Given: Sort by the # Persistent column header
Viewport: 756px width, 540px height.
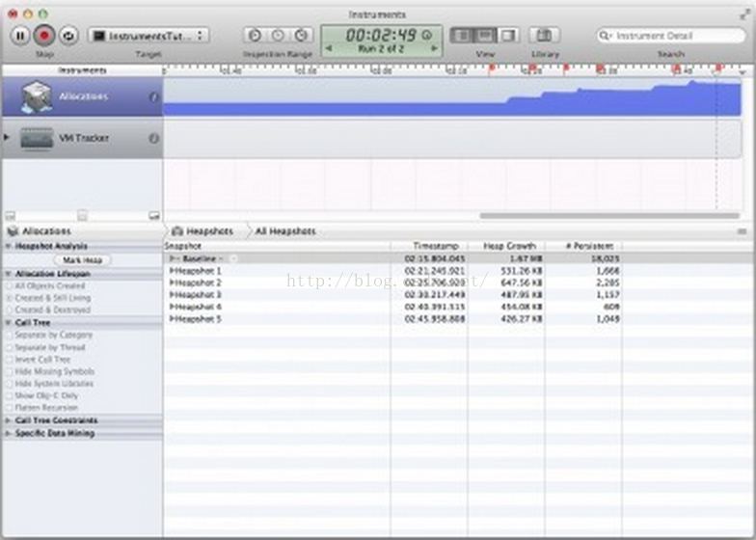Looking at the screenshot, I should [583, 246].
